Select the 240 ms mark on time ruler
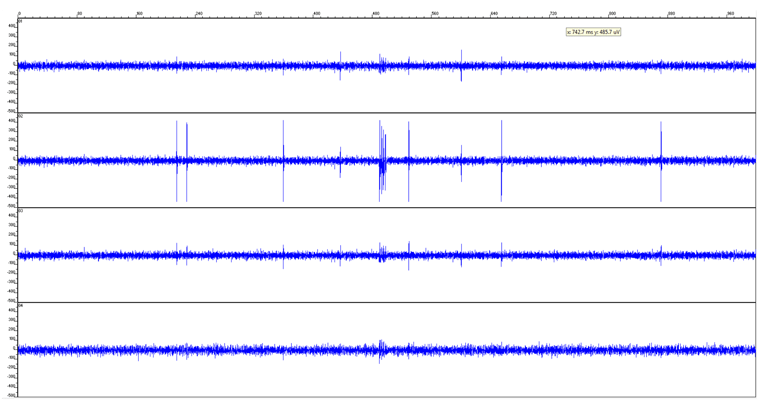768x413 pixels. pos(199,14)
